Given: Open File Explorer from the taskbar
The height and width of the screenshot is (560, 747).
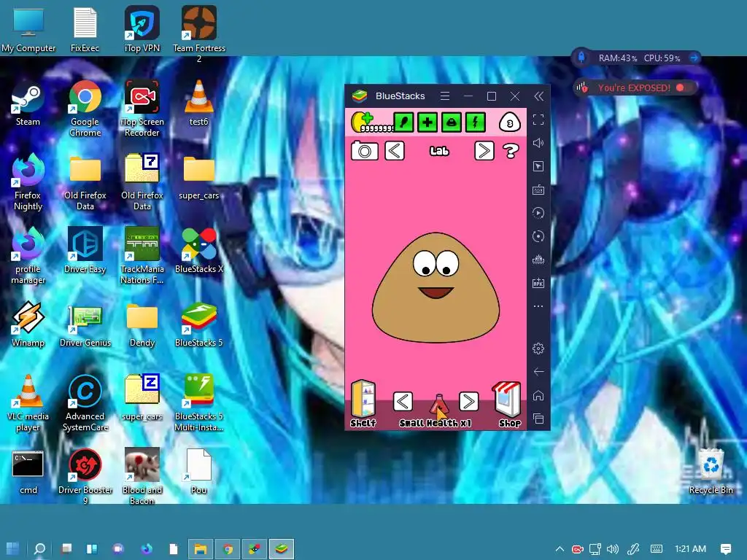Looking at the screenshot, I should pyautogui.click(x=200, y=549).
